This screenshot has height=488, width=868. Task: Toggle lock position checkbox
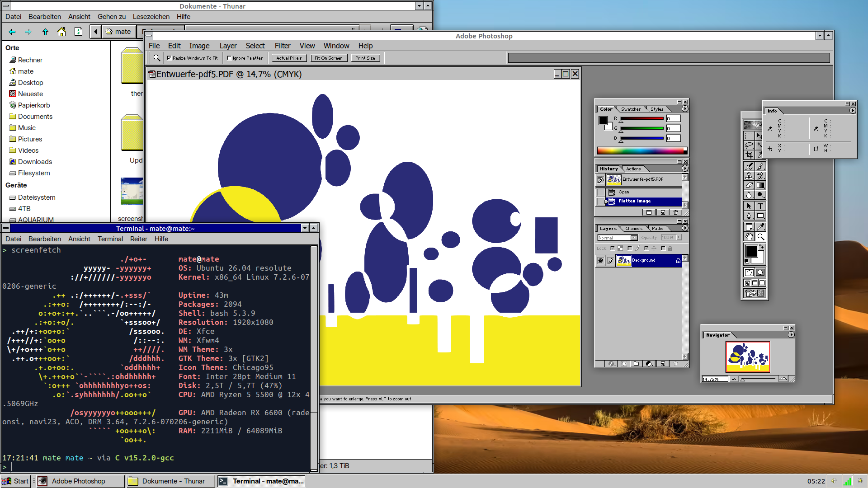click(x=646, y=249)
